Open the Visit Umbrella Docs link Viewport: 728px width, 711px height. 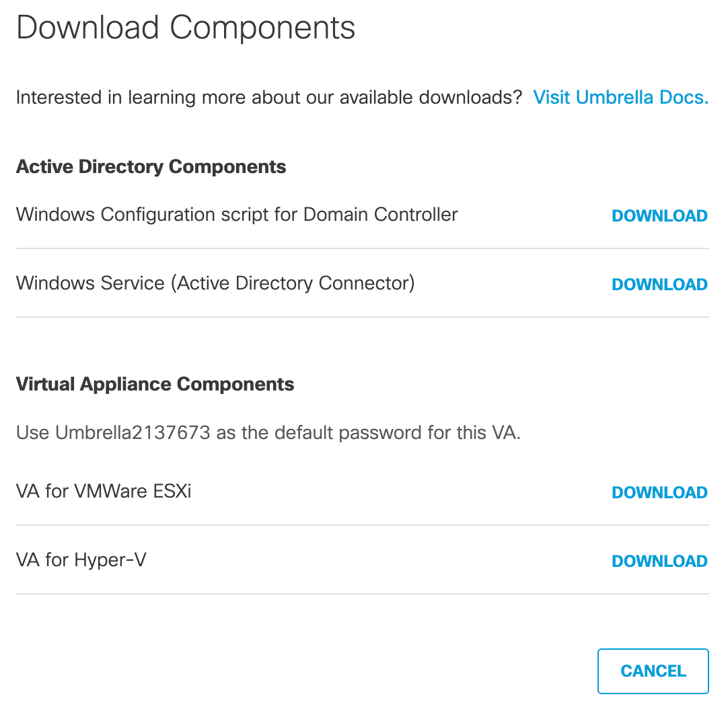[x=621, y=98]
